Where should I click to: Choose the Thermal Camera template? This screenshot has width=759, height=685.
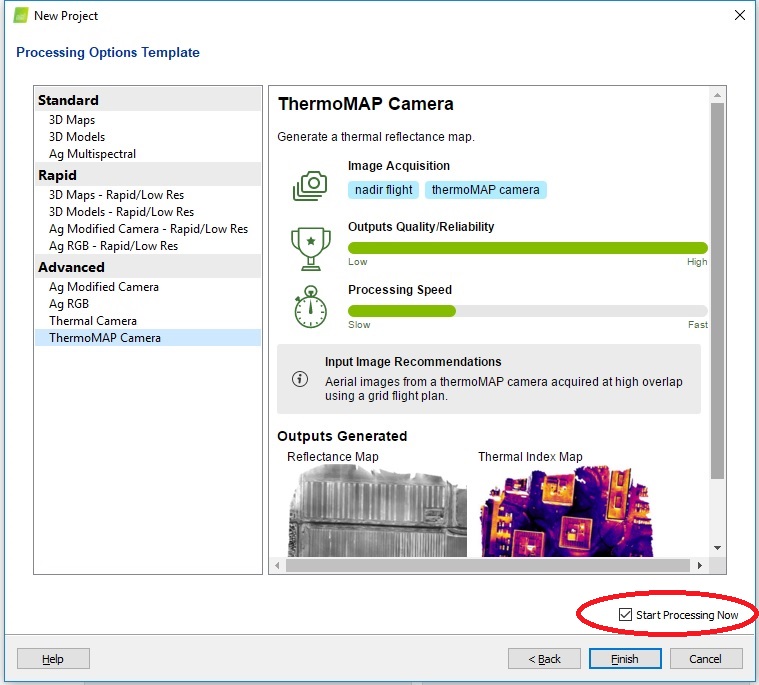coord(148,320)
